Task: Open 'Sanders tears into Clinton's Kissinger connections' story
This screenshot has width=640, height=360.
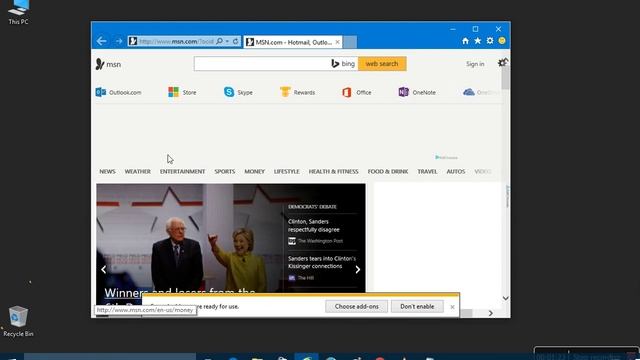Action: point(322,262)
